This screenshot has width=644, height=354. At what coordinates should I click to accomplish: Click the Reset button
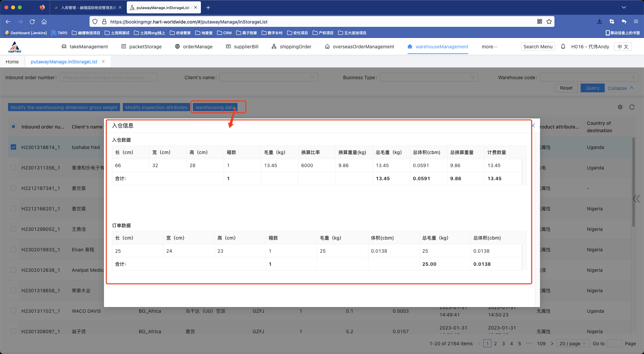tap(566, 88)
